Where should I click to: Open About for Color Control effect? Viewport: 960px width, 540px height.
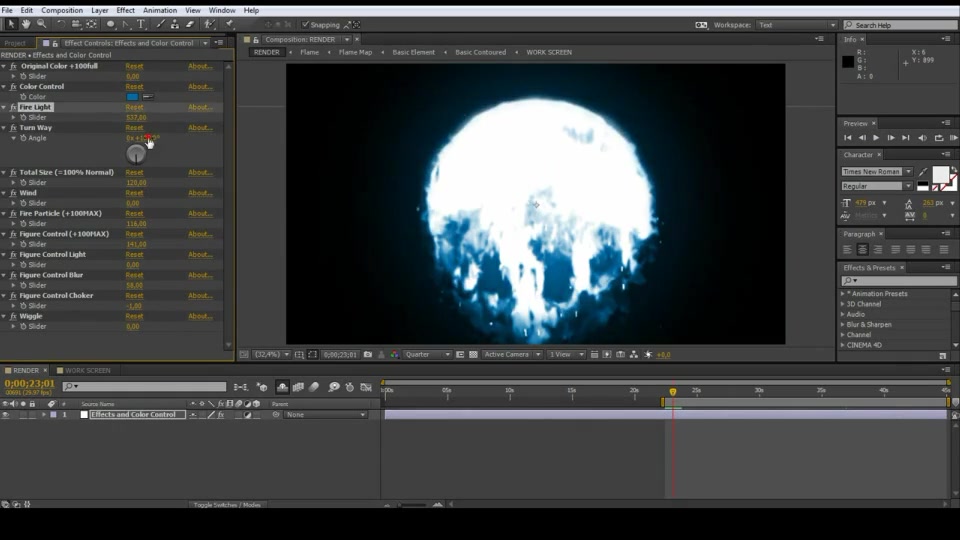pyautogui.click(x=200, y=87)
